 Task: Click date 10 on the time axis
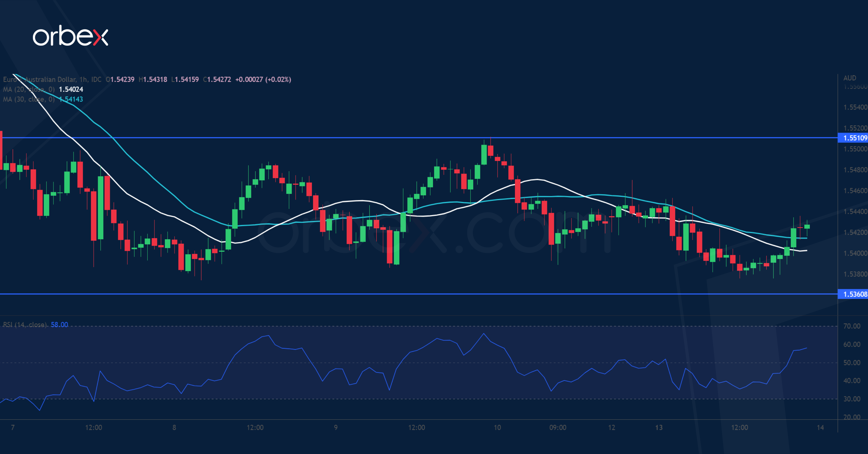point(497,428)
